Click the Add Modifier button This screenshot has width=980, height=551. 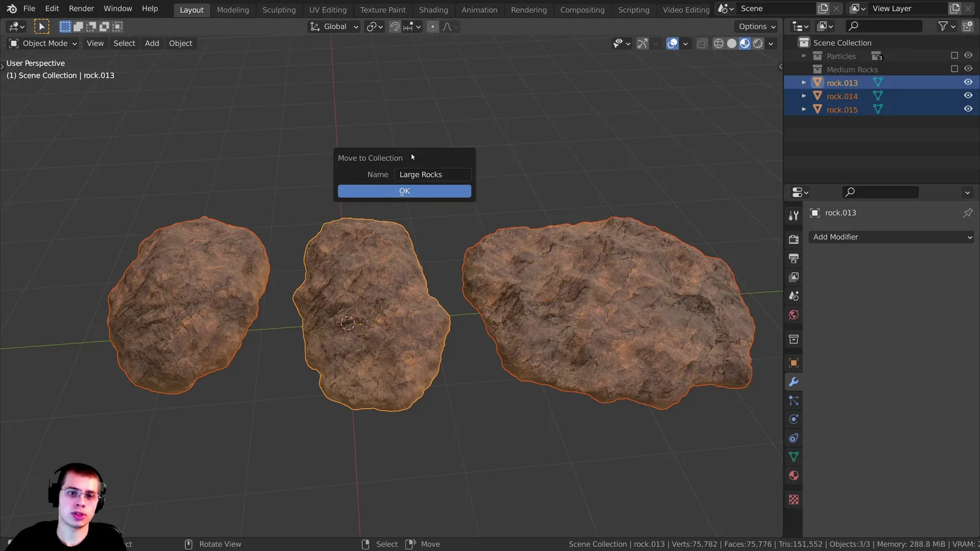[x=891, y=237]
